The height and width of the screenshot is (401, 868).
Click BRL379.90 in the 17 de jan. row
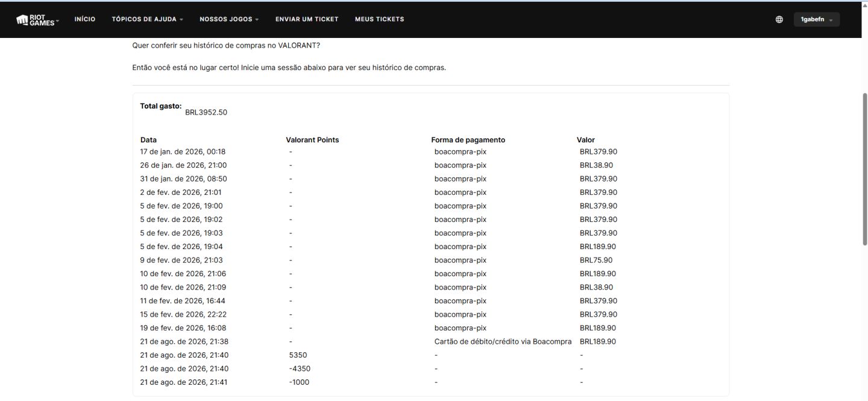tap(599, 152)
